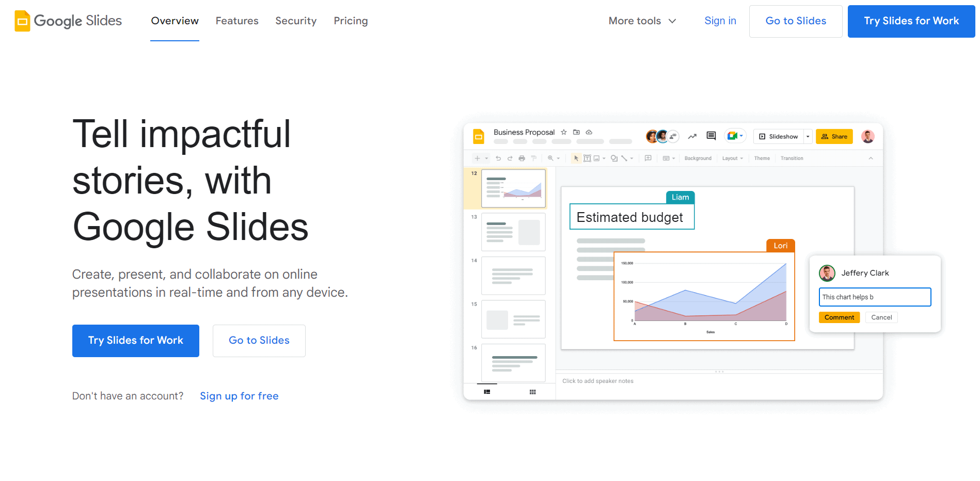This screenshot has width=980, height=481.
Task: Click the activity trend arrow icon
Action: (x=692, y=136)
